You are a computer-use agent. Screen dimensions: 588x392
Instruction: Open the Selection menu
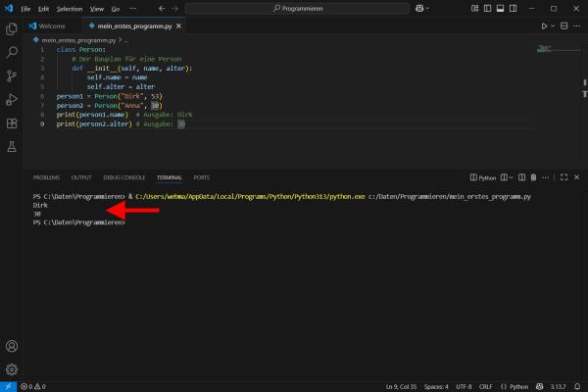click(x=70, y=9)
